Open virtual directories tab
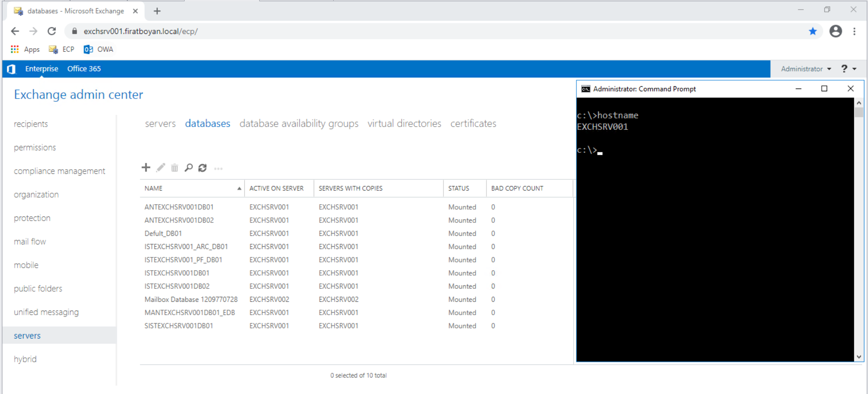Image resolution: width=868 pixels, height=394 pixels. [x=404, y=123]
